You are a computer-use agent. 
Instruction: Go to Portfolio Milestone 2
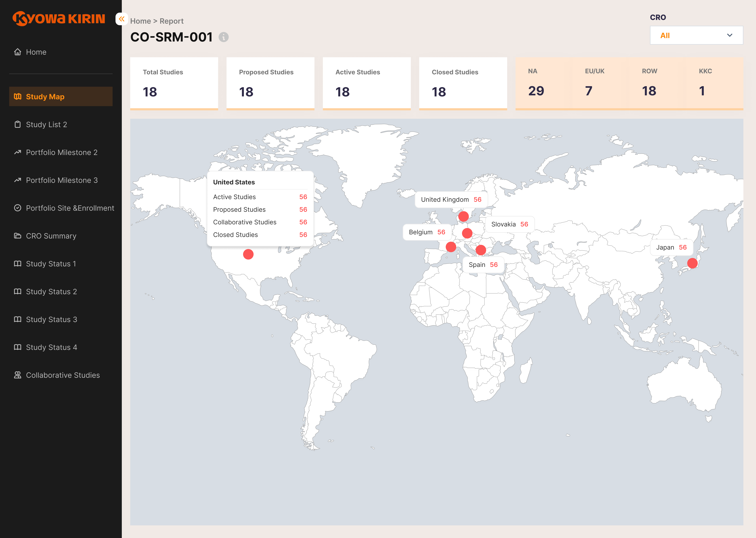pyautogui.click(x=61, y=152)
